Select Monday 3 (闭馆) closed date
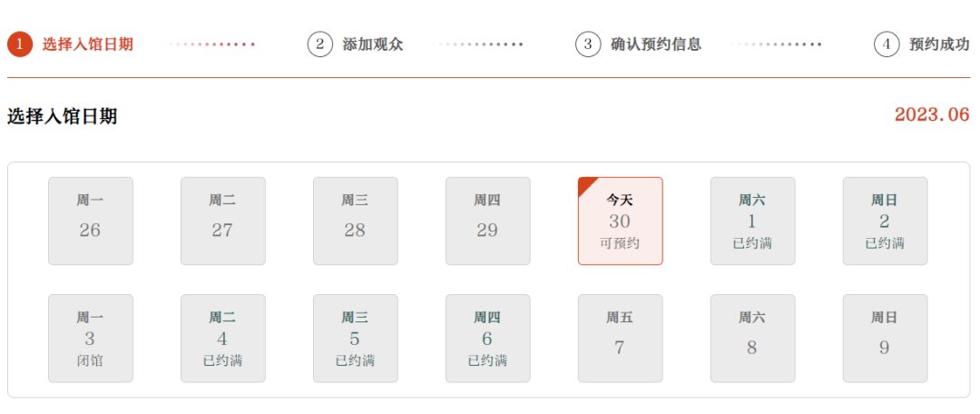Viewport: 980px width, 414px height. 91,339
